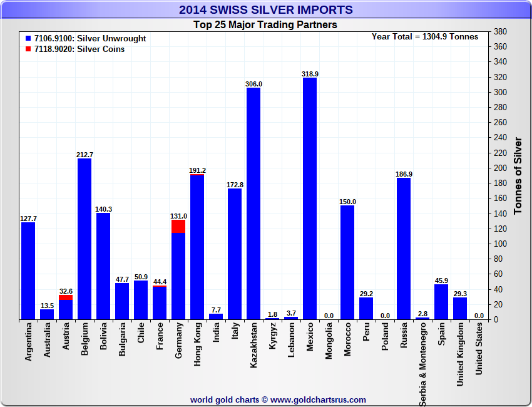Click the 'Mongolia' x-axis label
Screen dimensions: 532x407
click(329, 341)
